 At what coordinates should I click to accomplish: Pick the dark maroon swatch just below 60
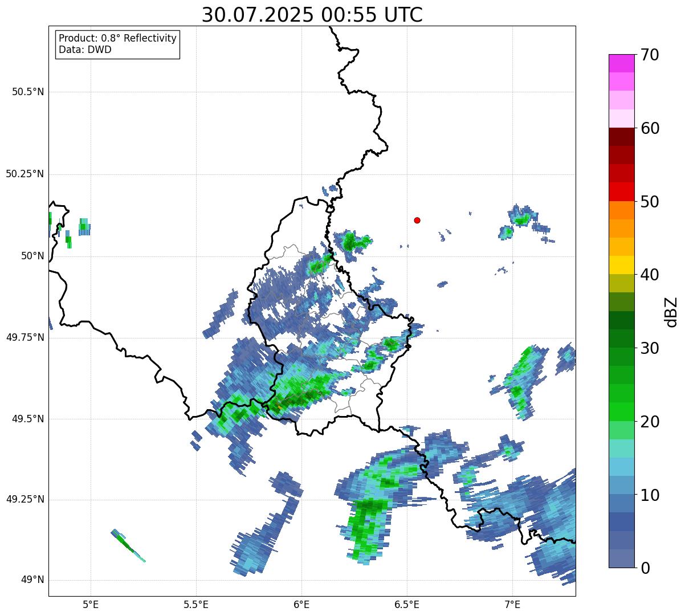click(x=621, y=137)
